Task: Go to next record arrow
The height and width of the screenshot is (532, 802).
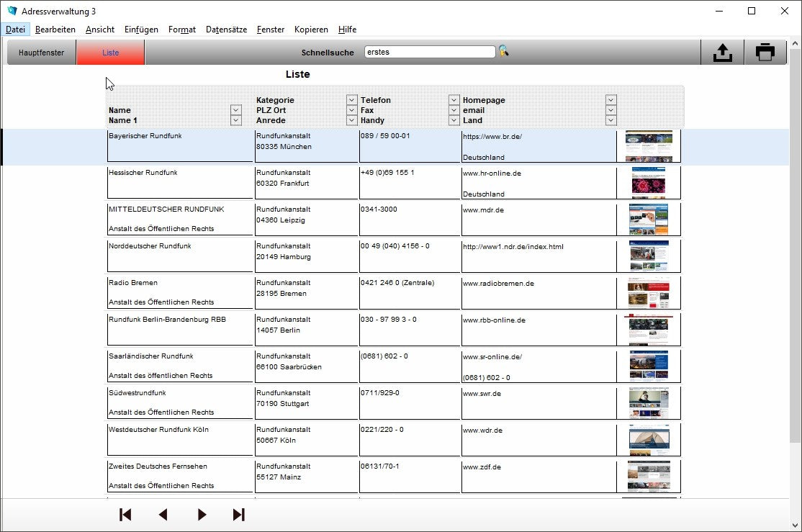Action: (x=202, y=514)
